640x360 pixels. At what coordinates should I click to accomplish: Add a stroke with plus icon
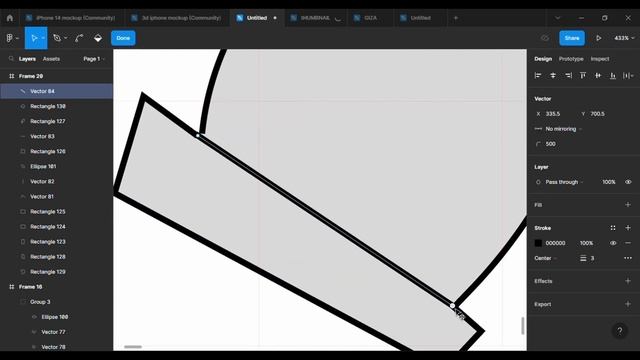pyautogui.click(x=628, y=228)
